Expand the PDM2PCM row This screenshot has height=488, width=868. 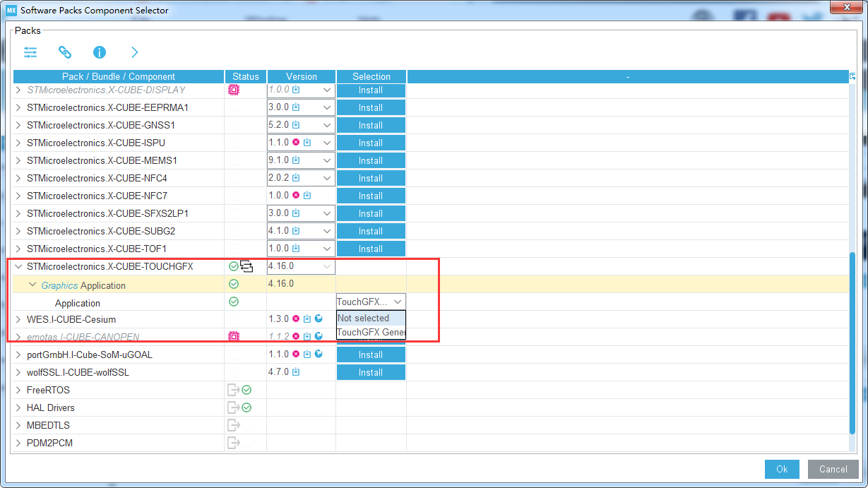coord(19,443)
